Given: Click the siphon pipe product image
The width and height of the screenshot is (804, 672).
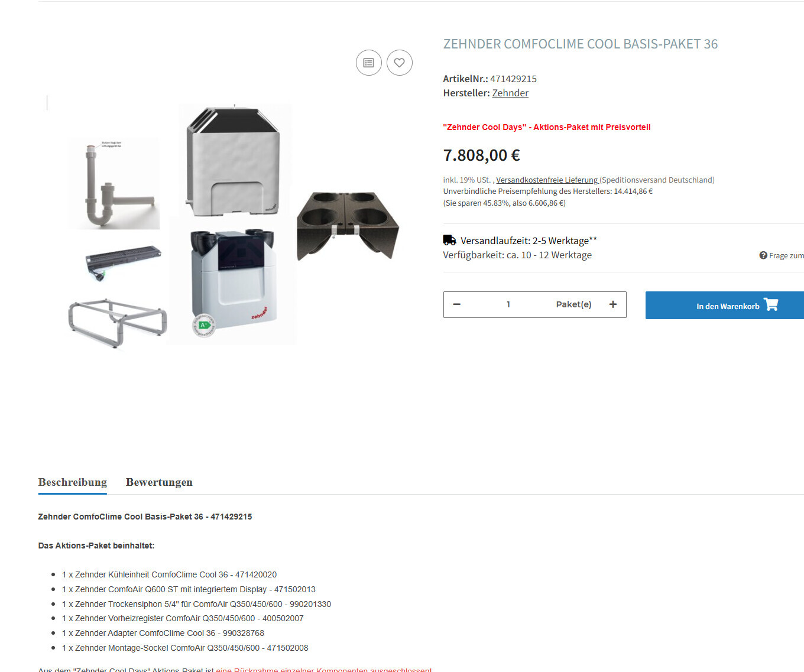Looking at the screenshot, I should 114,183.
